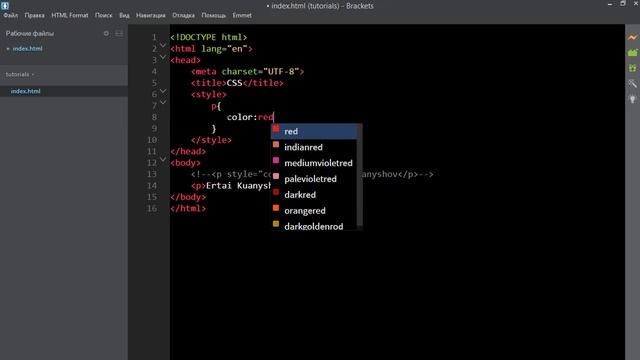Choose the red color hint
The image size is (640, 360).
(x=314, y=131)
